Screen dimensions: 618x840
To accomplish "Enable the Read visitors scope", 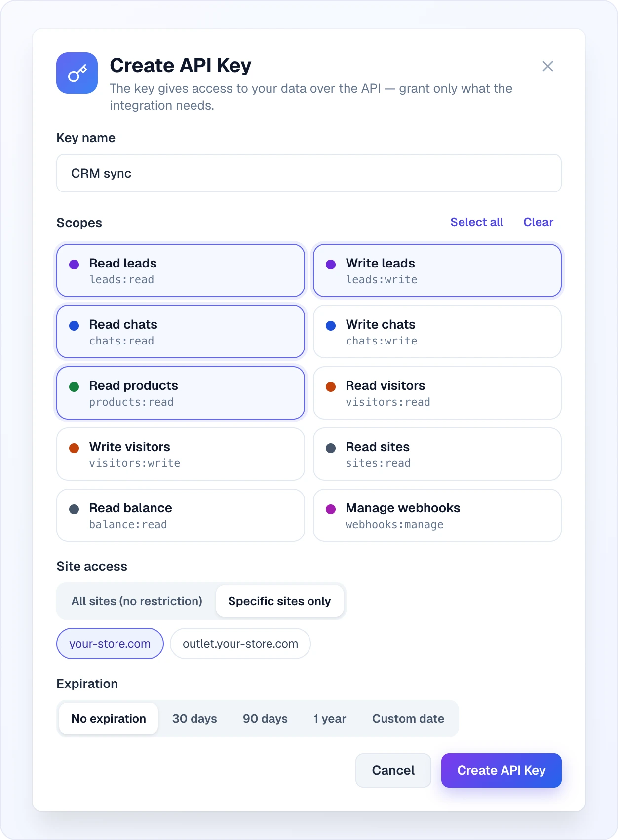I will point(437,393).
